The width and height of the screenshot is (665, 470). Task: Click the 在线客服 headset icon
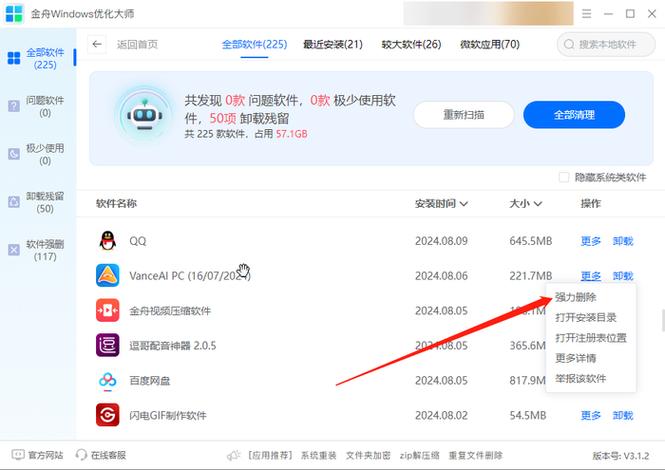tap(81, 455)
